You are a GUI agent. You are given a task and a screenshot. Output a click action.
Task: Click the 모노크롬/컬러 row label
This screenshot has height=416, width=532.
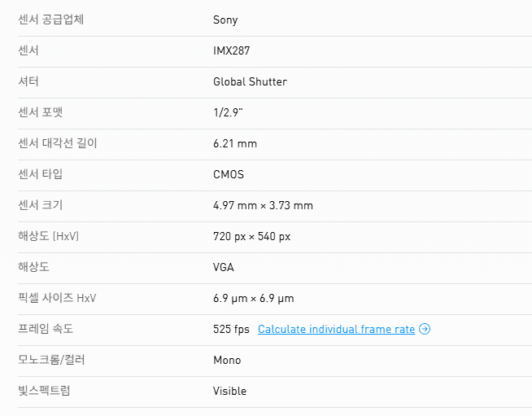[55, 360]
